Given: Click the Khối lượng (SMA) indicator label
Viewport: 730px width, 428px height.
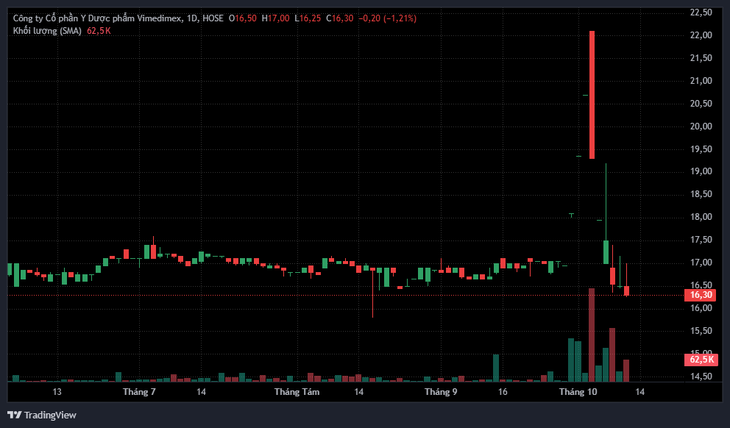Looking at the screenshot, I should (x=47, y=31).
